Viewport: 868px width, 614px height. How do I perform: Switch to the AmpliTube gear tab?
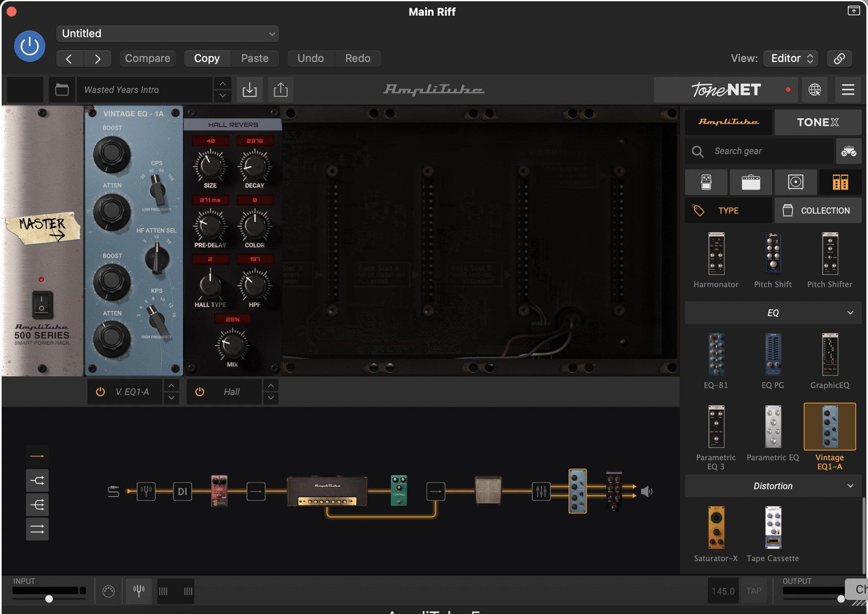[x=728, y=122]
